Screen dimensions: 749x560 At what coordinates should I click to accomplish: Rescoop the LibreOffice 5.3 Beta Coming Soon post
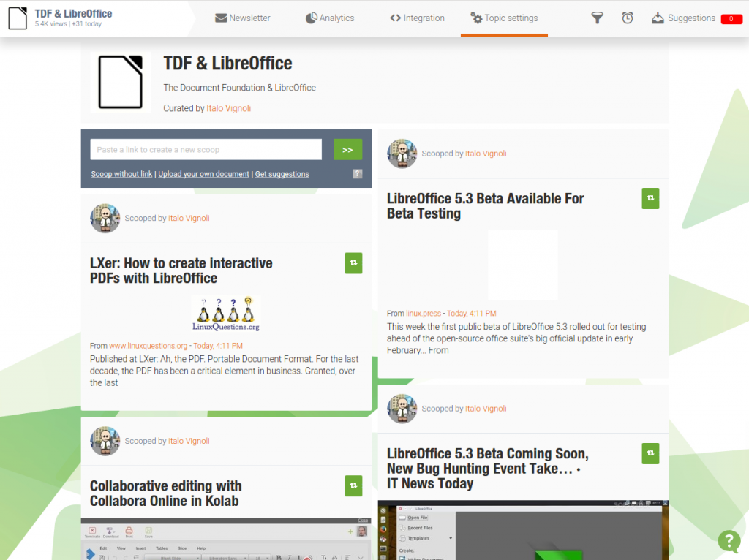tap(650, 453)
